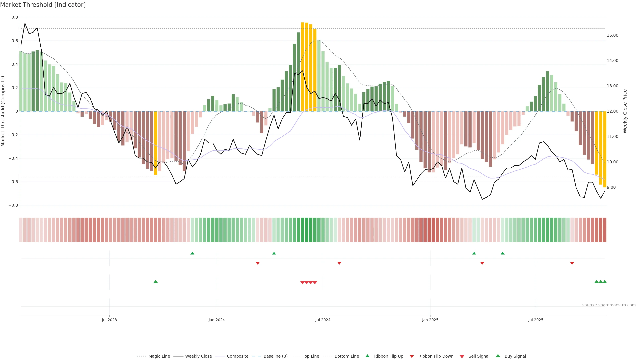This screenshot has height=362, width=644.
Task: Toggle the Top Line legend entry
Action: click(x=311, y=356)
